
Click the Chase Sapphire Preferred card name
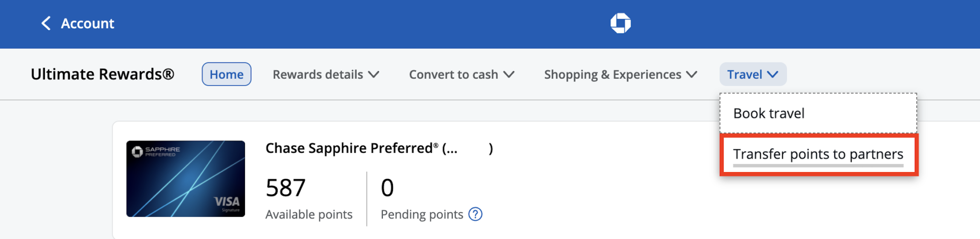pos(361,148)
